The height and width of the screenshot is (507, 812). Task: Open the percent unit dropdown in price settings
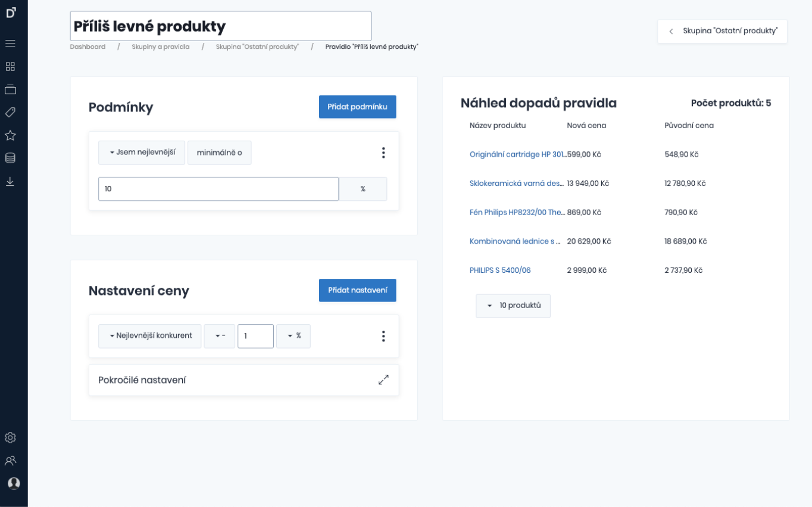tap(293, 336)
